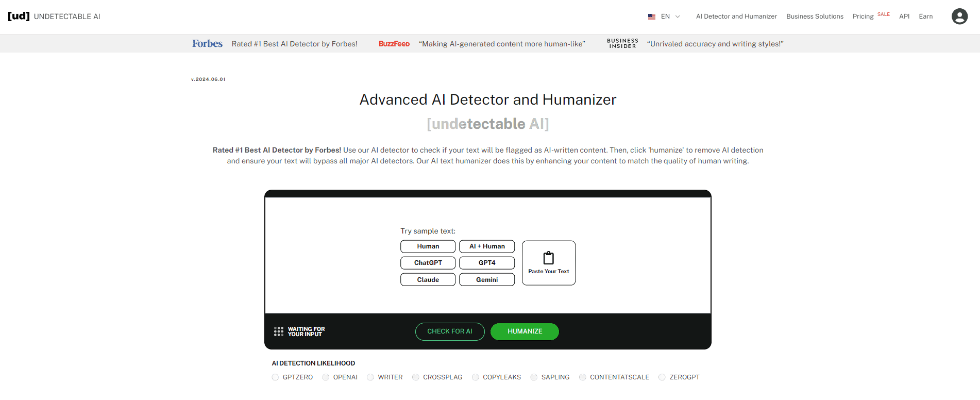Click the US flag language icon
Viewport: 980px width, 400px height.
(652, 16)
